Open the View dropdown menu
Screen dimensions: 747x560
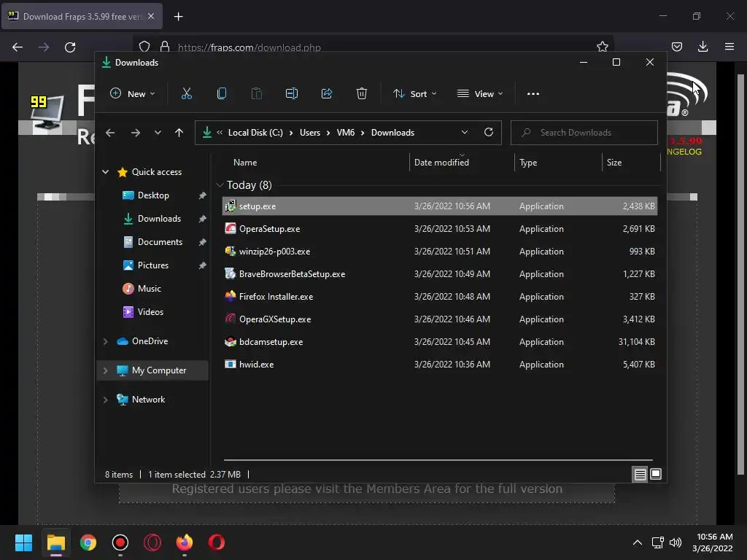tap(480, 94)
